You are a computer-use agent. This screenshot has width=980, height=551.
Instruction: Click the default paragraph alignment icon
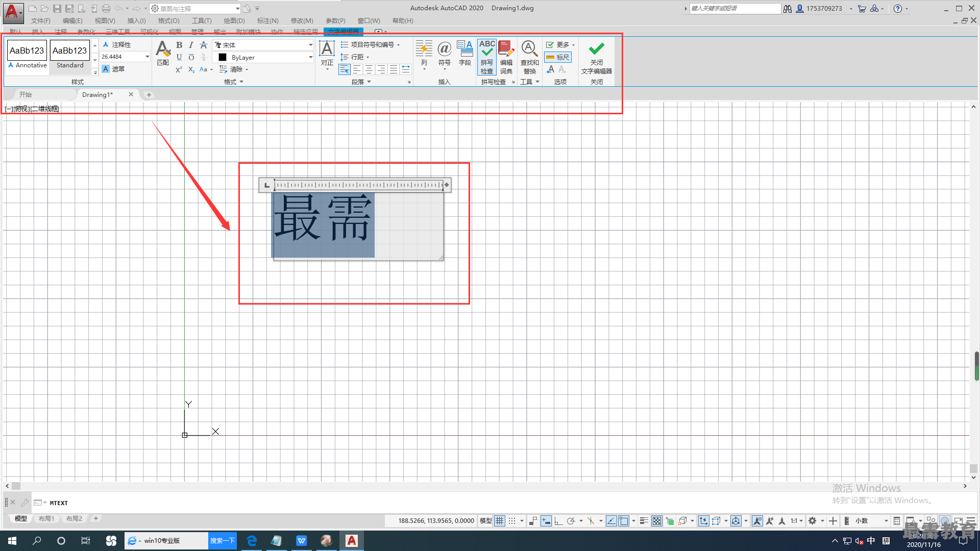tap(345, 69)
